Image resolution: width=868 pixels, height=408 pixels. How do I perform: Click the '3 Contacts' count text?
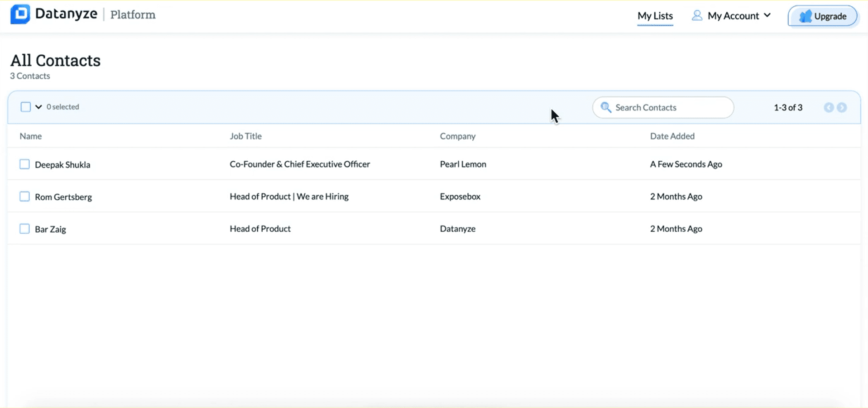point(30,76)
